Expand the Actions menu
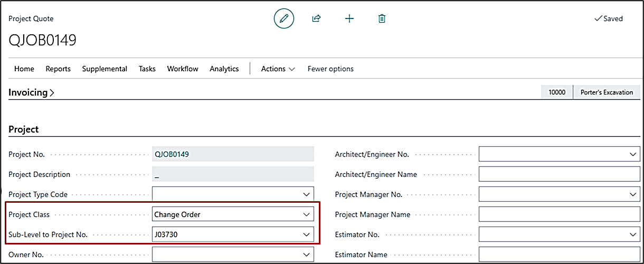The image size is (644, 264). 278,69
